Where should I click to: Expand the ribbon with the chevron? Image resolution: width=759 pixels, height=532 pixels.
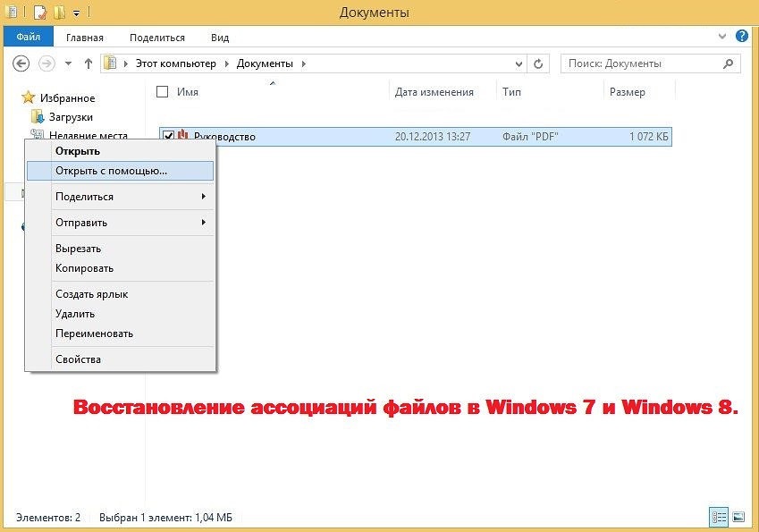tap(722, 37)
